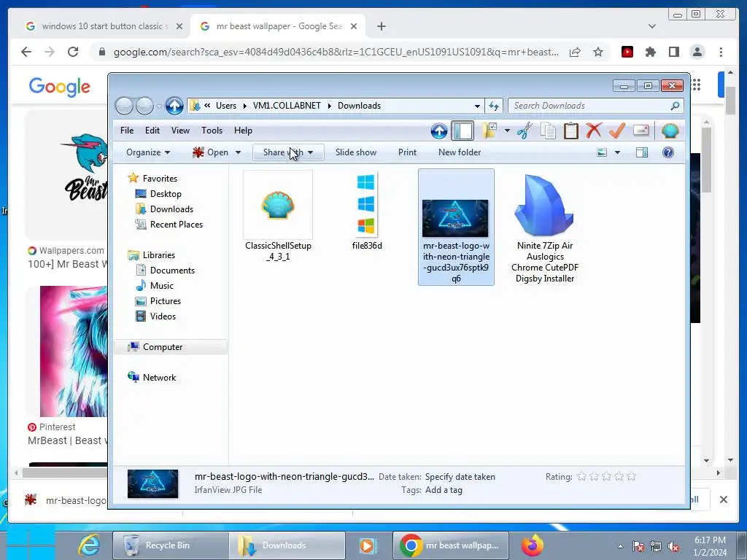The image size is (747, 560).
Task: Open the View menu
Action: point(180,131)
